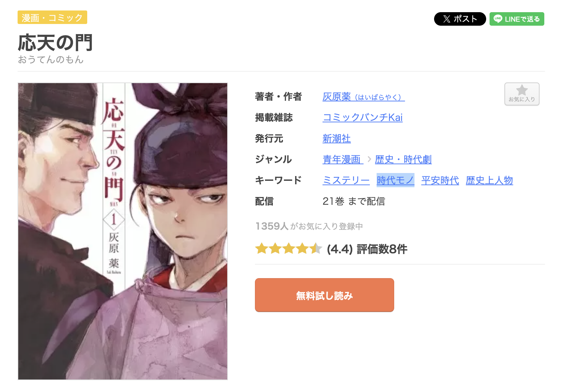
Task: Select the 歴史・時代劇 genre link
Action: click(x=403, y=160)
